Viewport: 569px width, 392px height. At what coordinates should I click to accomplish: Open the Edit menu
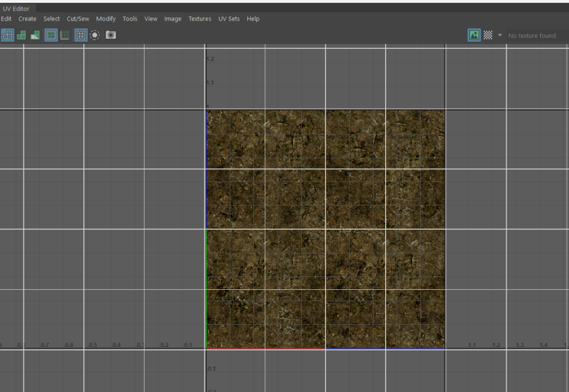tap(6, 19)
